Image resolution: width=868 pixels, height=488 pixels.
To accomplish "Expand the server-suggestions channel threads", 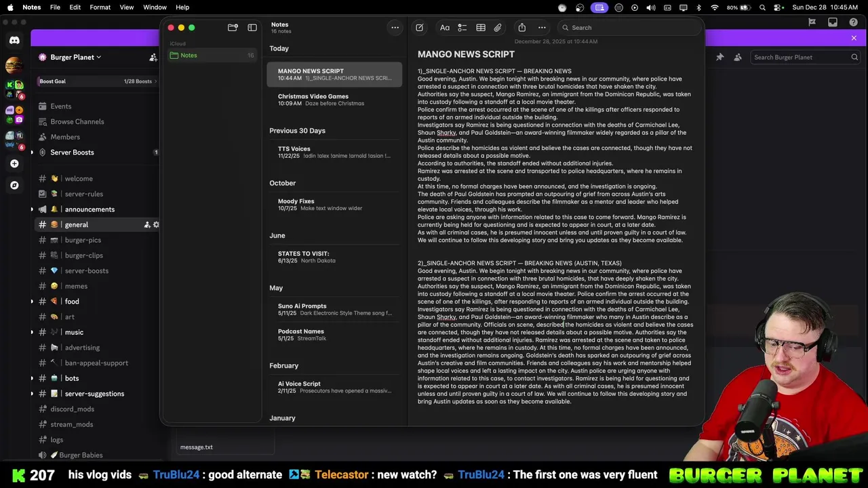I will click(32, 394).
